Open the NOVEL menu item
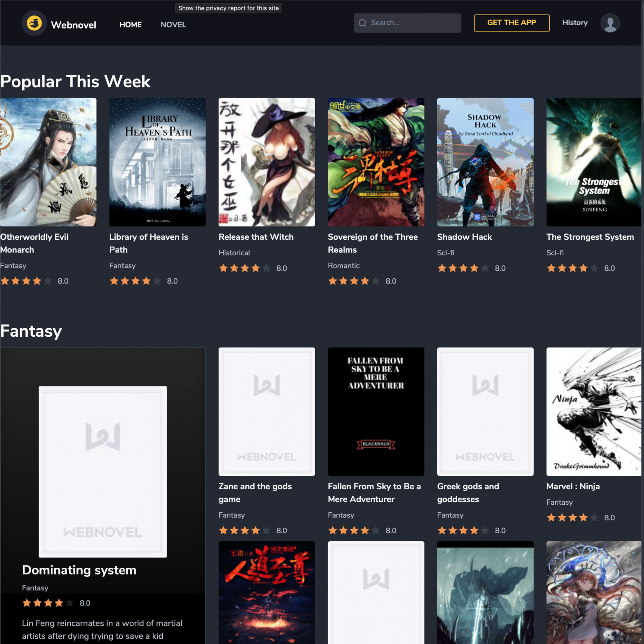 pyautogui.click(x=173, y=24)
